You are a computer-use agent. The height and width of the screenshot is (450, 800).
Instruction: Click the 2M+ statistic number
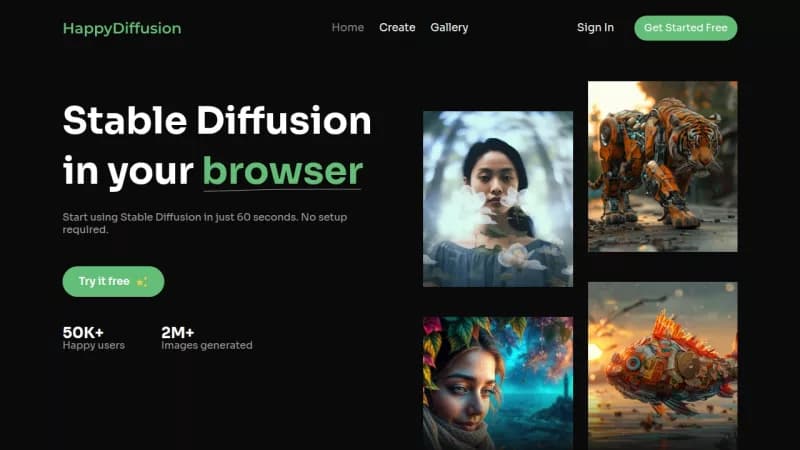click(178, 332)
